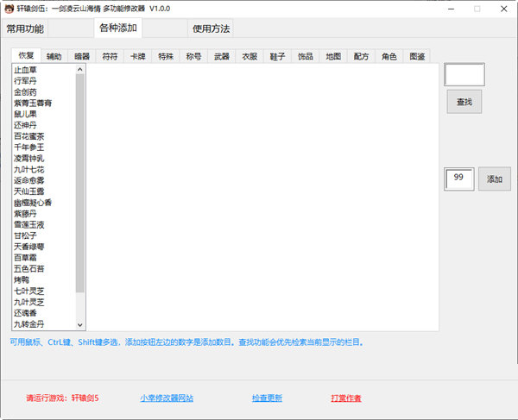This screenshot has width=518, height=420.
Task: Select 还神丹 in the item list
Action: tap(25, 125)
